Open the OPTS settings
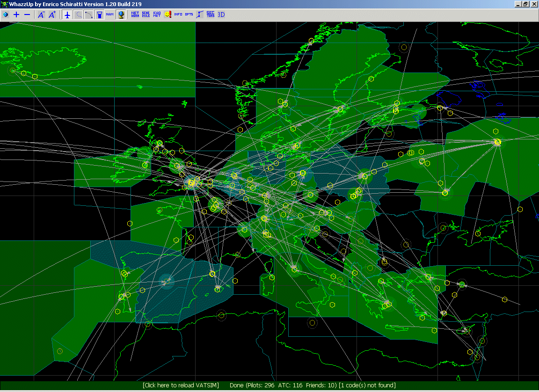Screen dimensions: 539x392 click(x=188, y=15)
